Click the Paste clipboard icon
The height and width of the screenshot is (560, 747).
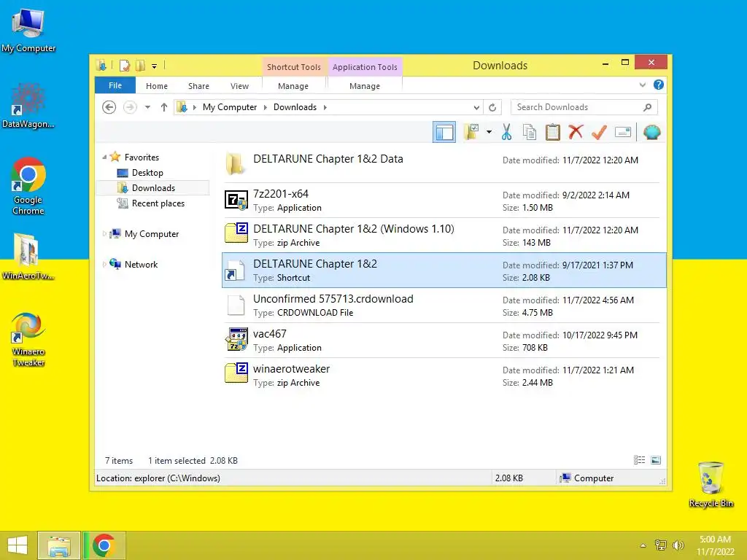point(553,132)
